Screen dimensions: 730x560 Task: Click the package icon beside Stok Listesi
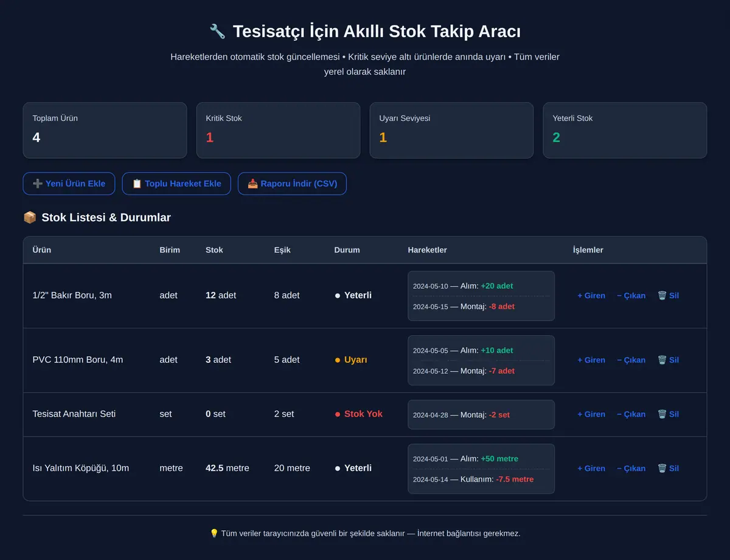point(29,217)
